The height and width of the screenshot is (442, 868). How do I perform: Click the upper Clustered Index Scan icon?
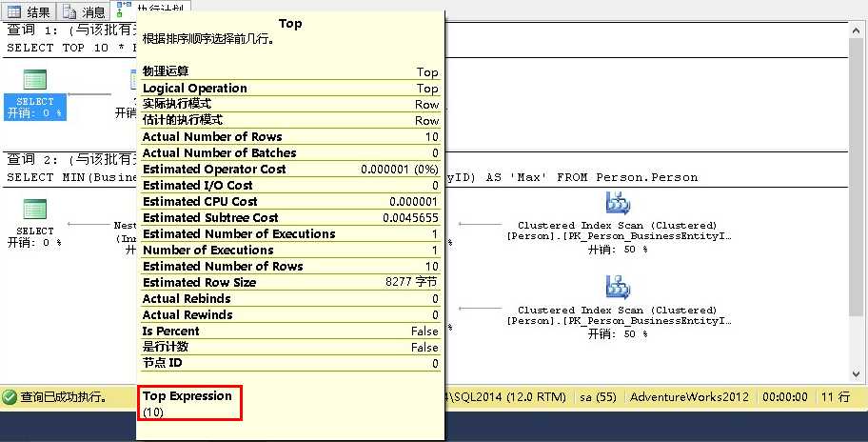point(618,203)
